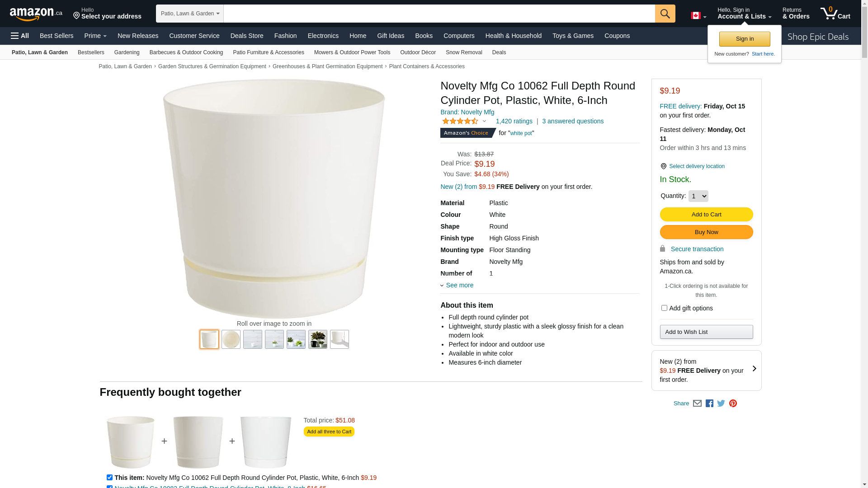Share the product on Pinterest
This screenshot has height=488, width=868.
733,404
